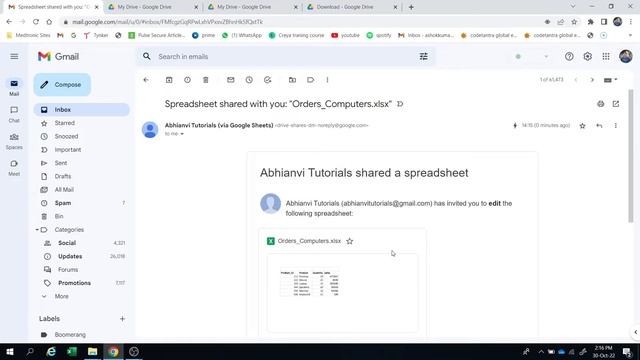Show search filter options
Viewport: 640px width, 360px height.
point(424,56)
